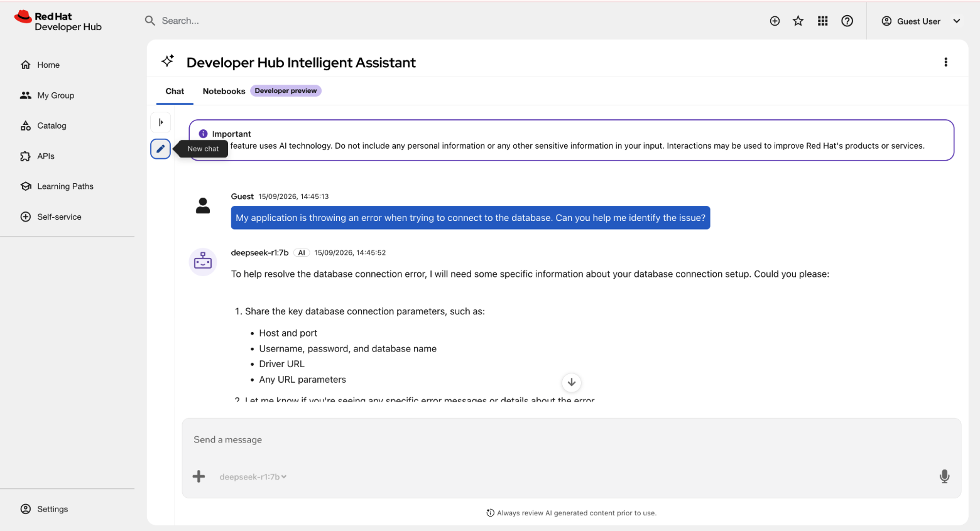Switch to the Notebooks tab
980x531 pixels.
[224, 91]
